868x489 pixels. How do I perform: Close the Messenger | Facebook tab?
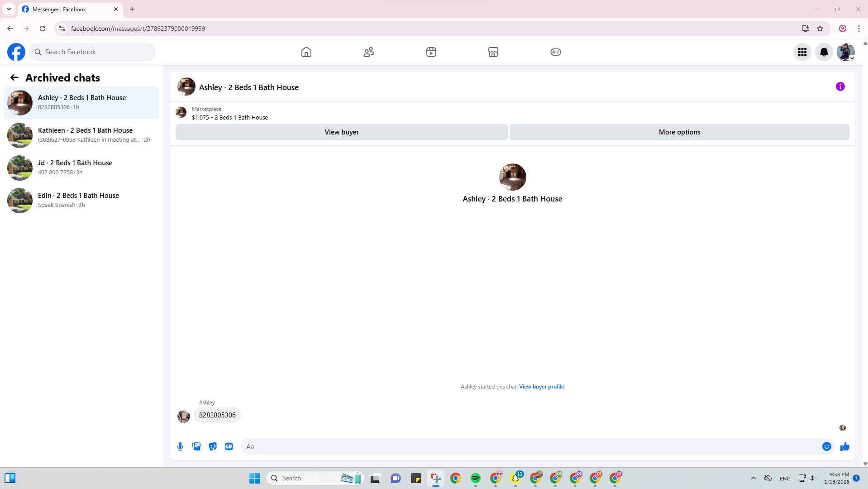tap(116, 9)
